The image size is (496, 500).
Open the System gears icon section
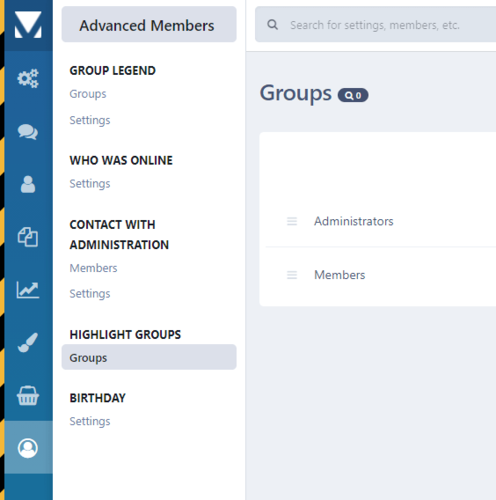(x=28, y=78)
